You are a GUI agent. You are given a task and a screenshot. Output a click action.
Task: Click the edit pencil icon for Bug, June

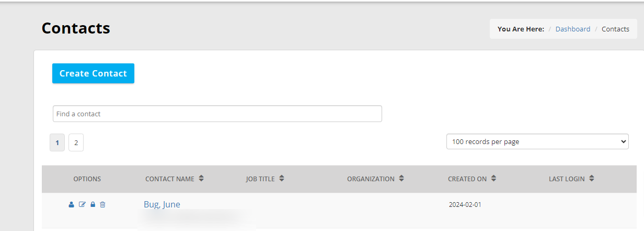click(82, 204)
